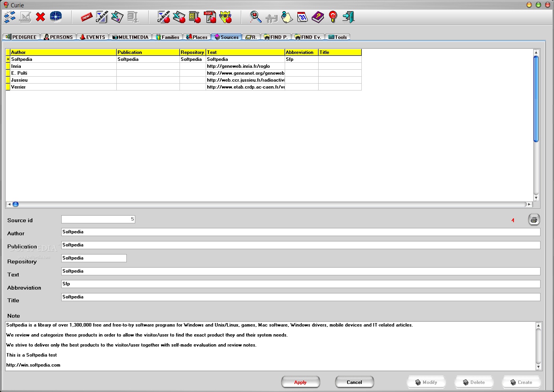The height and width of the screenshot is (392, 554).
Task: Click the table's vertical scrollbar thumb
Action: click(536, 99)
